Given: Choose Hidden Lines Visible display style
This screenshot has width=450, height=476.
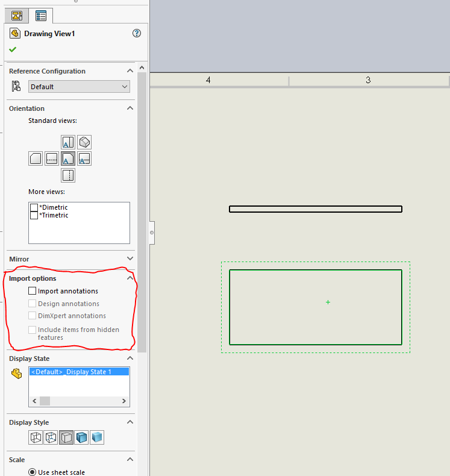Looking at the screenshot, I should (x=51, y=437).
